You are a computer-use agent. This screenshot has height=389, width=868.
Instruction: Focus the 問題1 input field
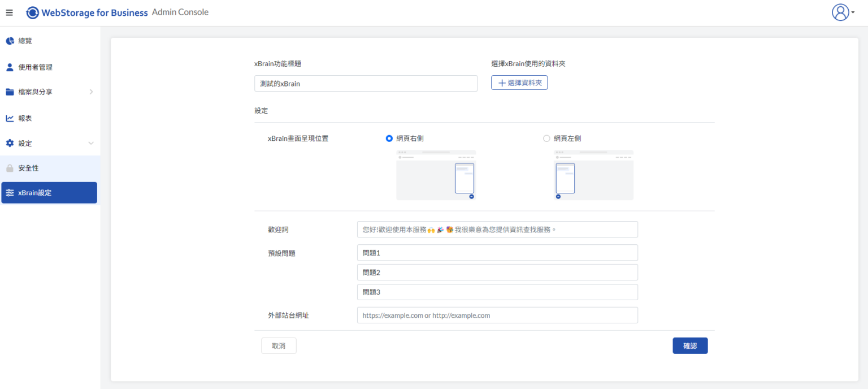[x=497, y=253]
